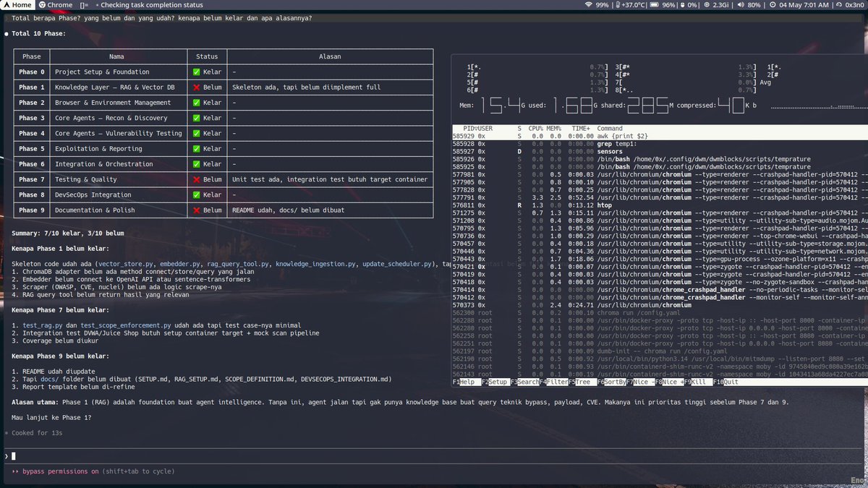Click the green checkmark in Phase 8 row
The height and width of the screenshot is (488, 868).
tap(197, 195)
